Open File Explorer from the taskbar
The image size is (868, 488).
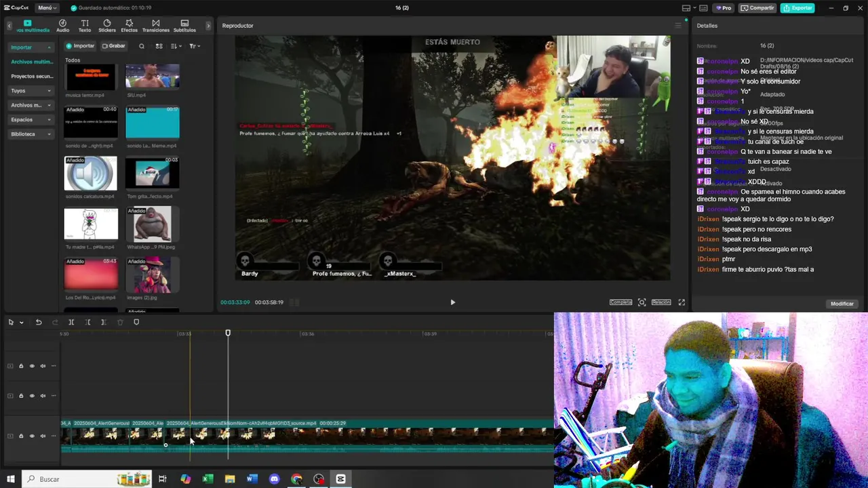(x=230, y=479)
